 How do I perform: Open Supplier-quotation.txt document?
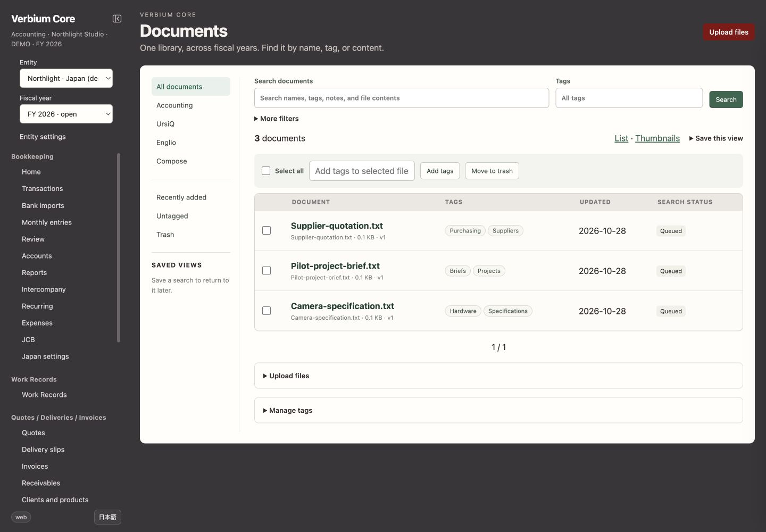pos(337,226)
